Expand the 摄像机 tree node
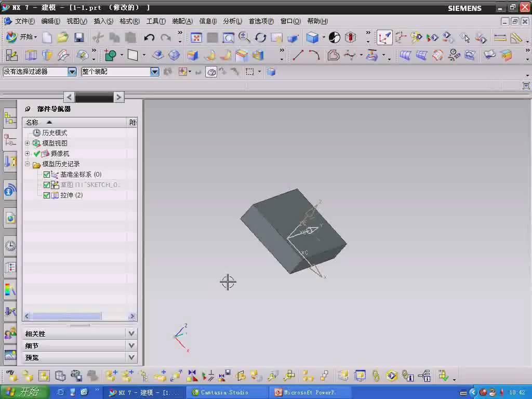The height and width of the screenshot is (399, 532). [x=28, y=153]
